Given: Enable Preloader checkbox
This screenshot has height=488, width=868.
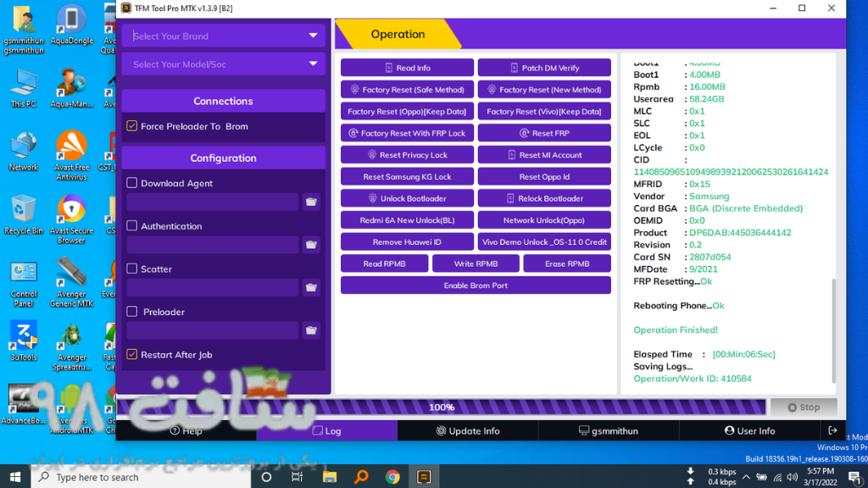Looking at the screenshot, I should point(131,312).
